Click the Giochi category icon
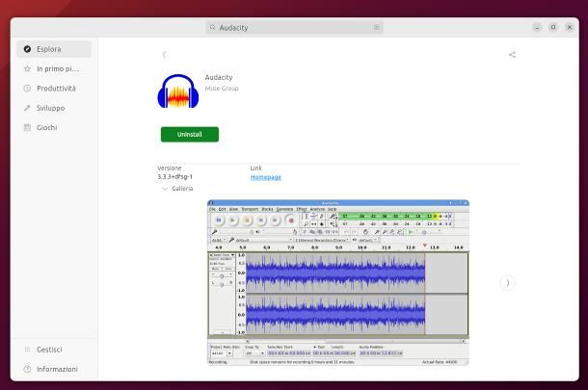 coord(27,128)
